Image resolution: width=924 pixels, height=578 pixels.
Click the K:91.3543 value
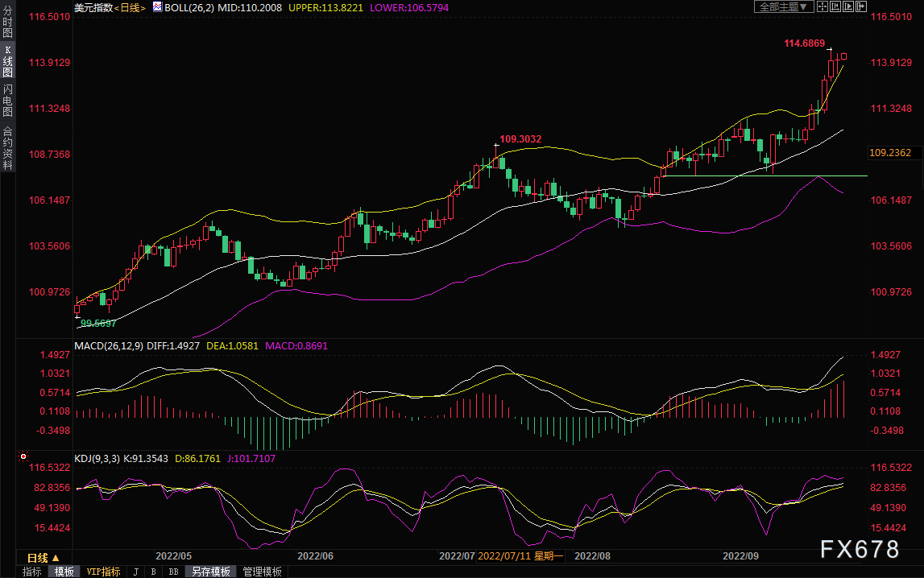tap(146, 459)
